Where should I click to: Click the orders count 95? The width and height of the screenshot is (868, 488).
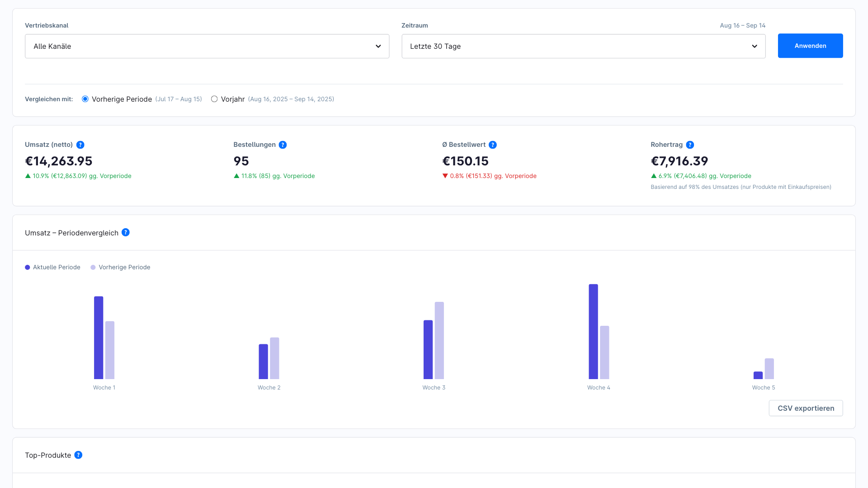tap(241, 161)
